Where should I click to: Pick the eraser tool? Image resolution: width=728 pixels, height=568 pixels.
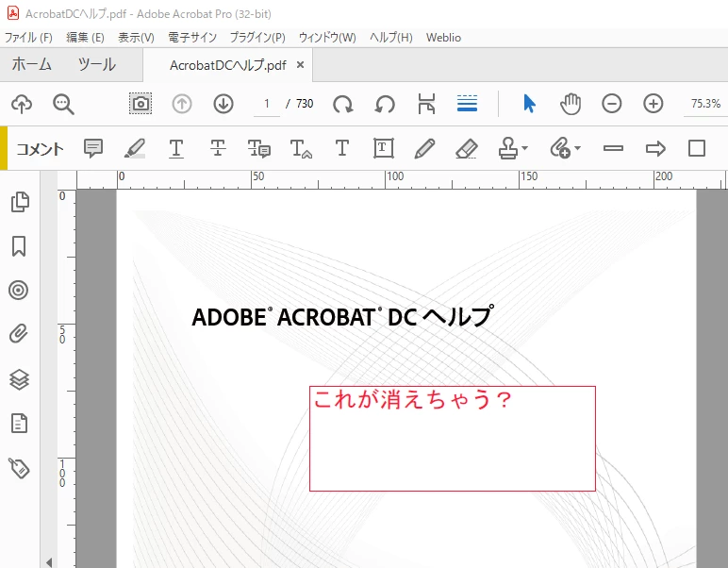coord(467,149)
